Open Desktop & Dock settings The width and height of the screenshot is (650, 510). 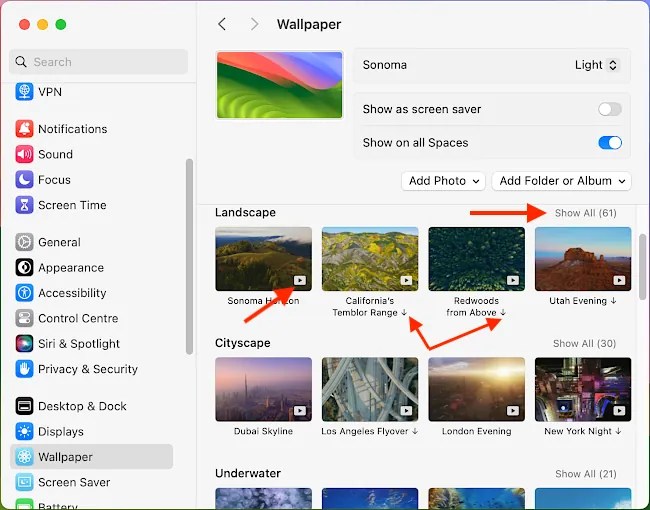pyautogui.click(x=91, y=406)
